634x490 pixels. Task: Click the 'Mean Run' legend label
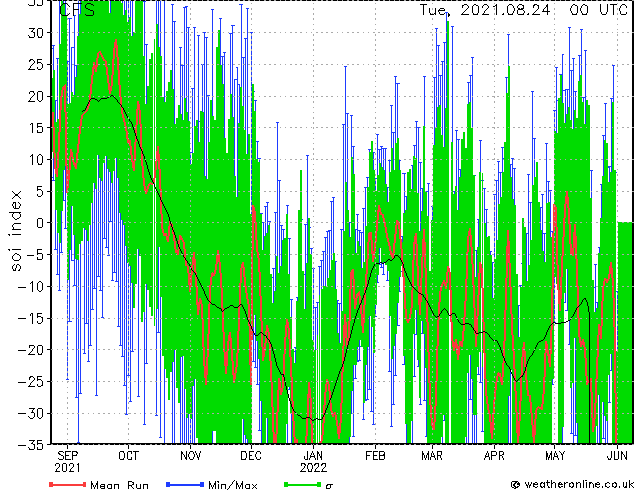click(119, 485)
